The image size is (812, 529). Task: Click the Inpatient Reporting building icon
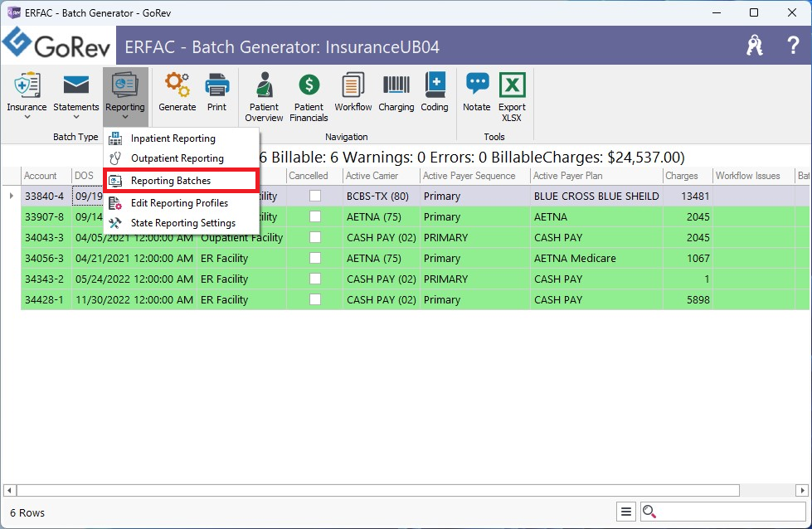coord(115,138)
